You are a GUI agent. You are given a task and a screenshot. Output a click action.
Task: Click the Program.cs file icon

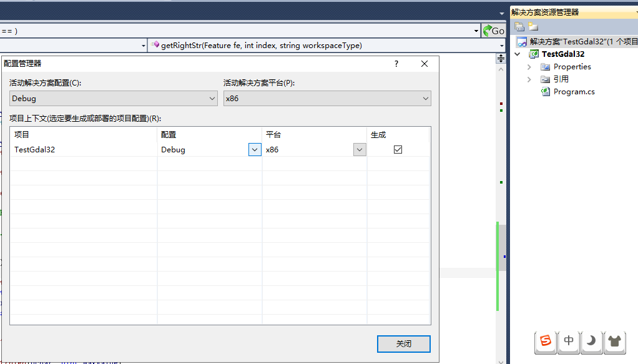[x=545, y=92]
